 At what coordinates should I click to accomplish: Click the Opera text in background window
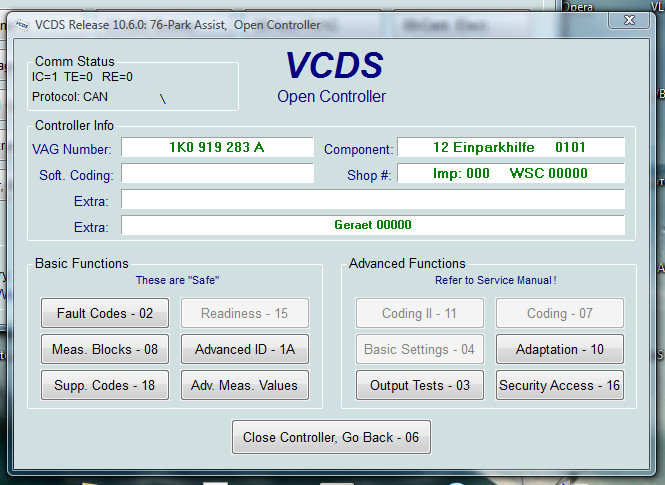(577, 6)
